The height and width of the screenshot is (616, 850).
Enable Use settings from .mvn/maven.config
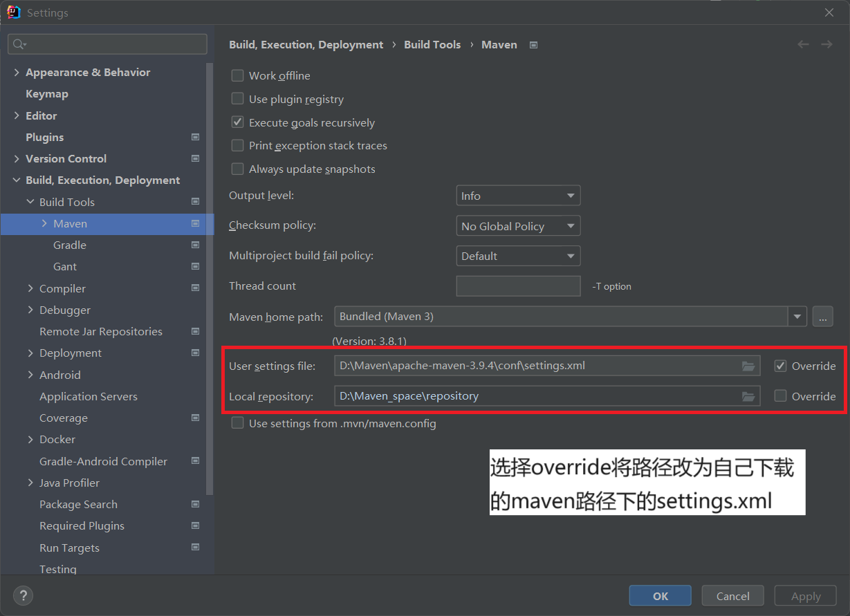point(237,423)
